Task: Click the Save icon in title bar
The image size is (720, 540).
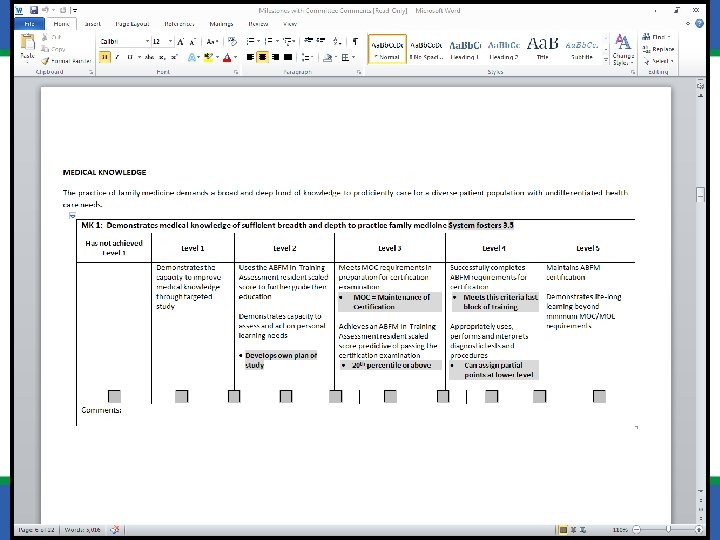Action: point(34,10)
